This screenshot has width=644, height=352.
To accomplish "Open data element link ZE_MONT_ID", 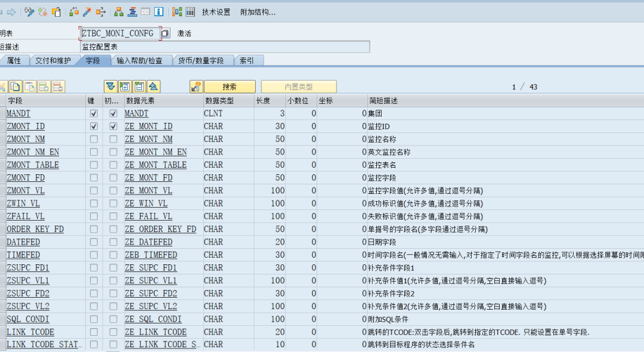I will 148,126.
